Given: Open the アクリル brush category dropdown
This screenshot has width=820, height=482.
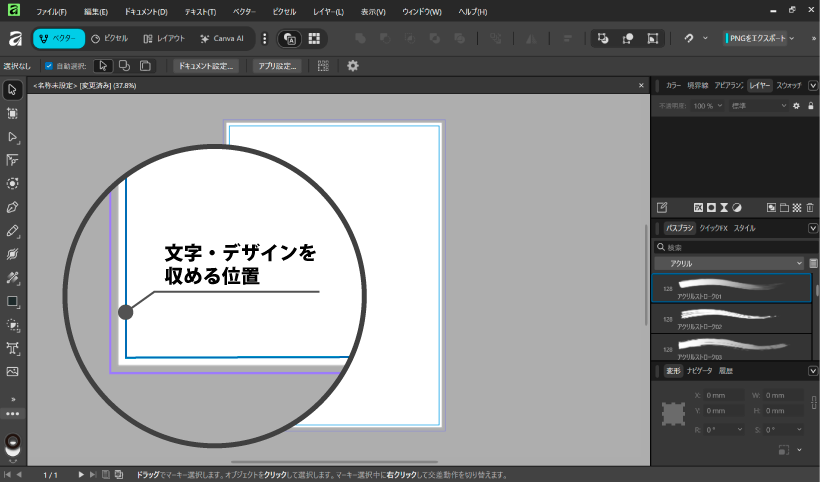Looking at the screenshot, I should coord(729,263).
